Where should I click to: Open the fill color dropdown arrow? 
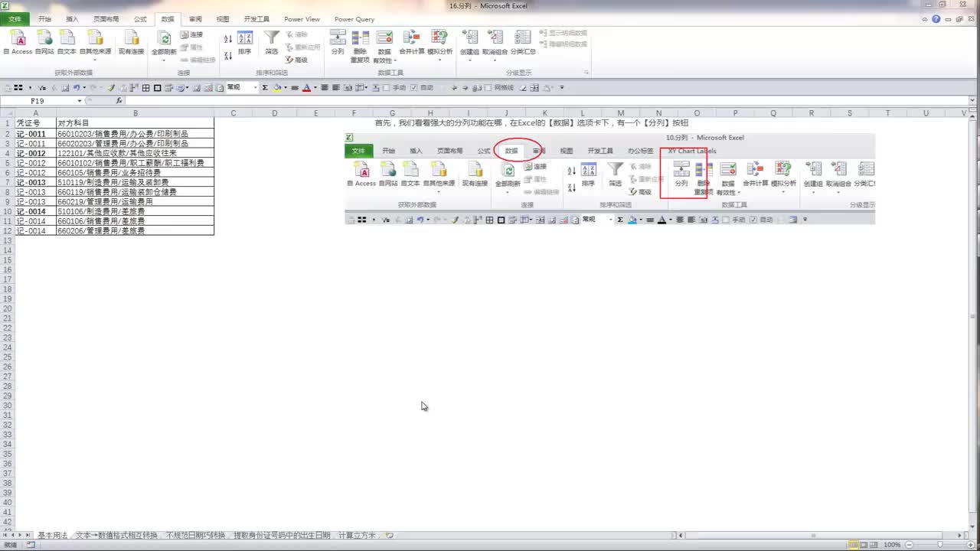(286, 88)
